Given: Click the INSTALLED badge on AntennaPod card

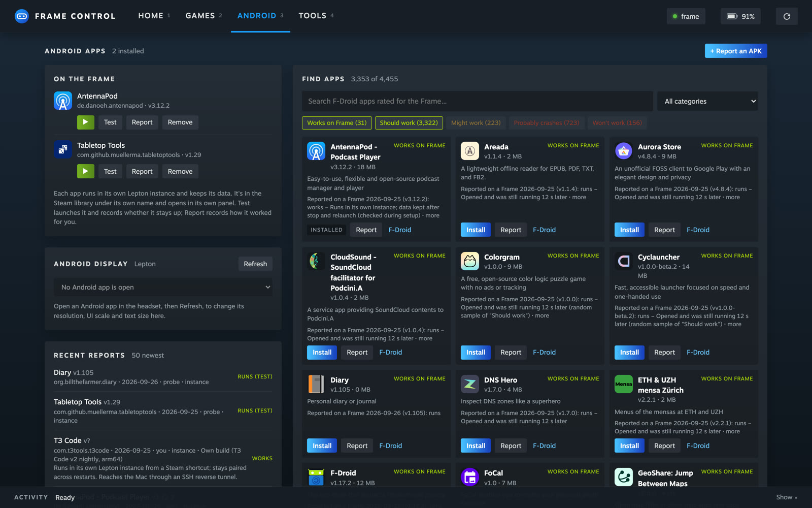Looking at the screenshot, I should pos(326,230).
